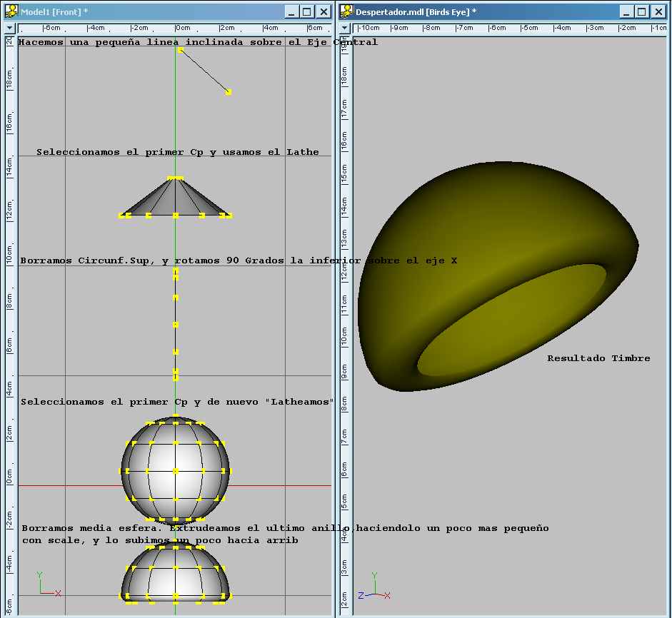Minimize the Model1 [Front] window
The width and height of the screenshot is (672, 618).
(x=291, y=11)
